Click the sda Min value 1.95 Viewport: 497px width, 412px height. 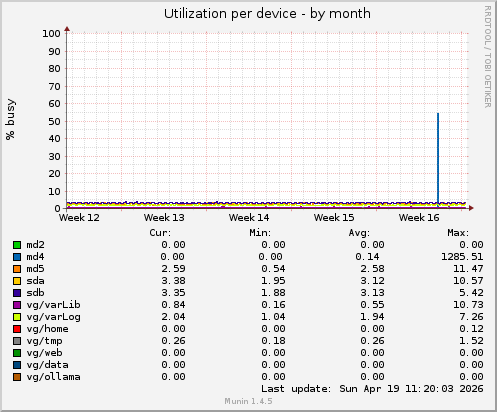(273, 281)
